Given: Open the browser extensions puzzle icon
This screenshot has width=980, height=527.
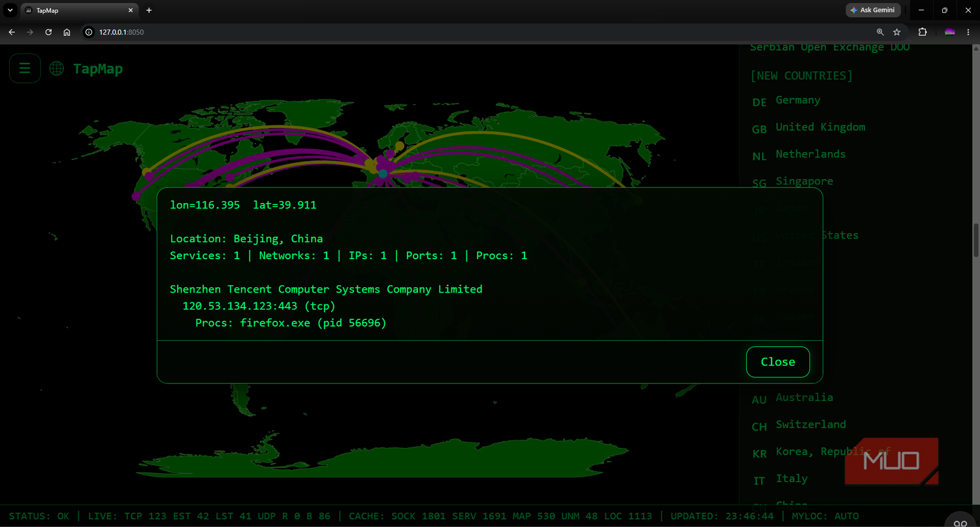Looking at the screenshot, I should 923,32.
